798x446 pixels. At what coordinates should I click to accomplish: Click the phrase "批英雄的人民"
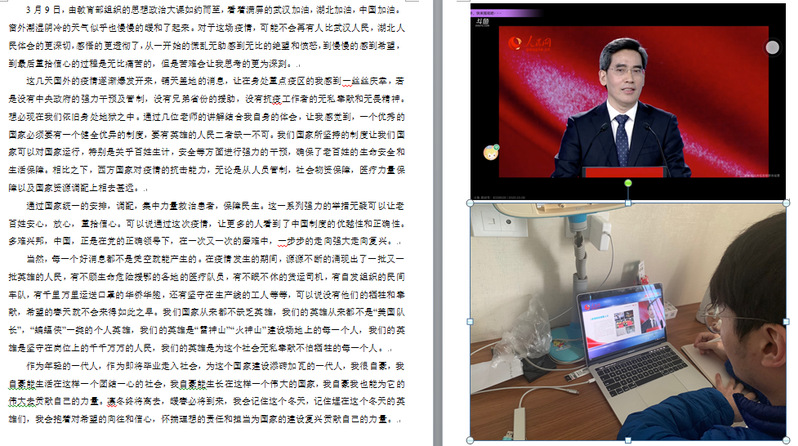click(35, 277)
